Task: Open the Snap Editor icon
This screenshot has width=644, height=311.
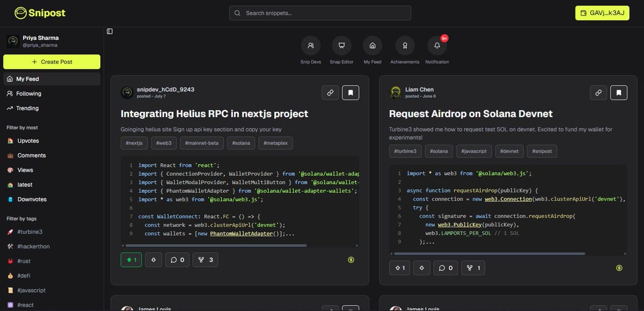Action: [x=341, y=46]
